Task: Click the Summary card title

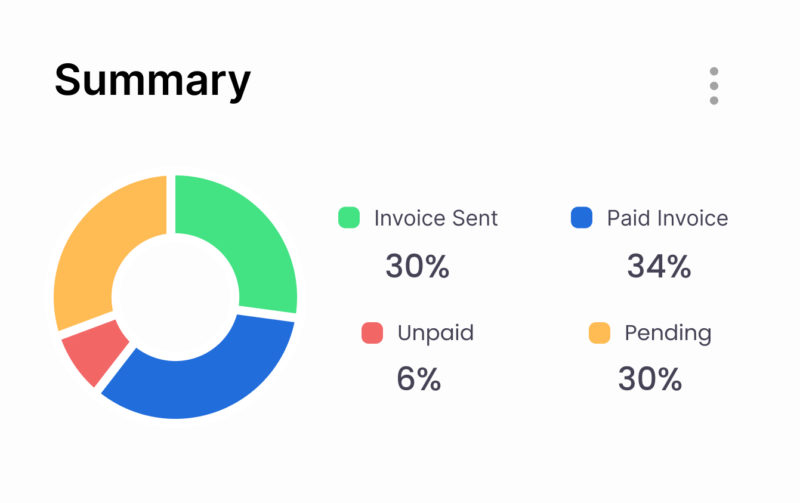Action: coord(152,80)
